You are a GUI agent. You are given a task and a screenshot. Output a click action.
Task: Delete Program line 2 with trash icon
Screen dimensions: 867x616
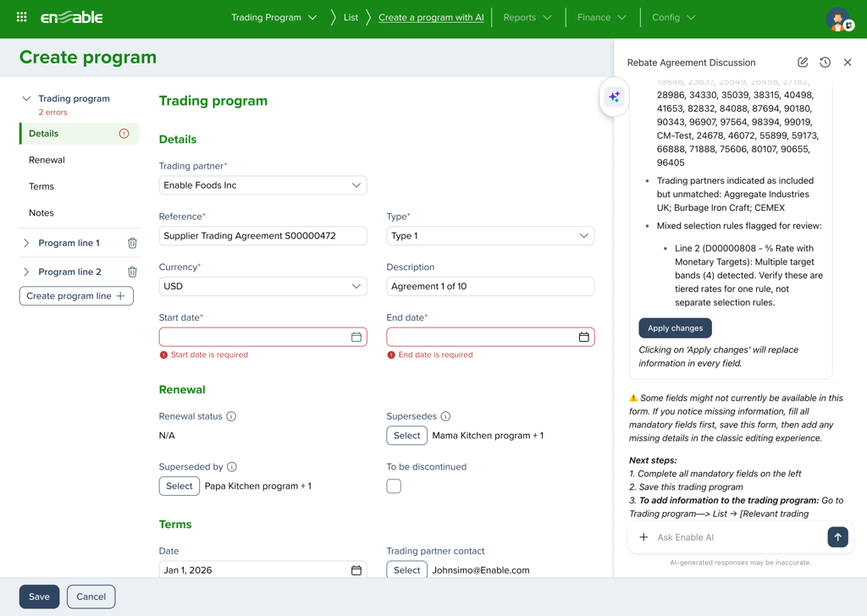132,272
